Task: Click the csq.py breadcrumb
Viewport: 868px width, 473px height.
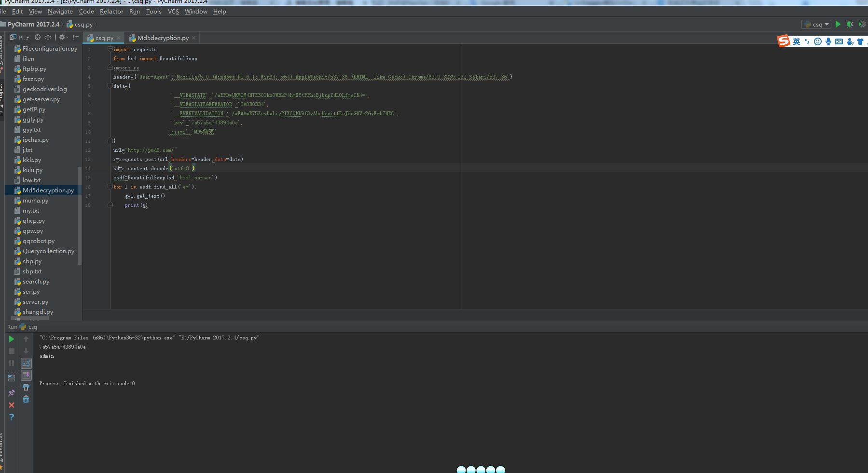Action: click(80, 24)
